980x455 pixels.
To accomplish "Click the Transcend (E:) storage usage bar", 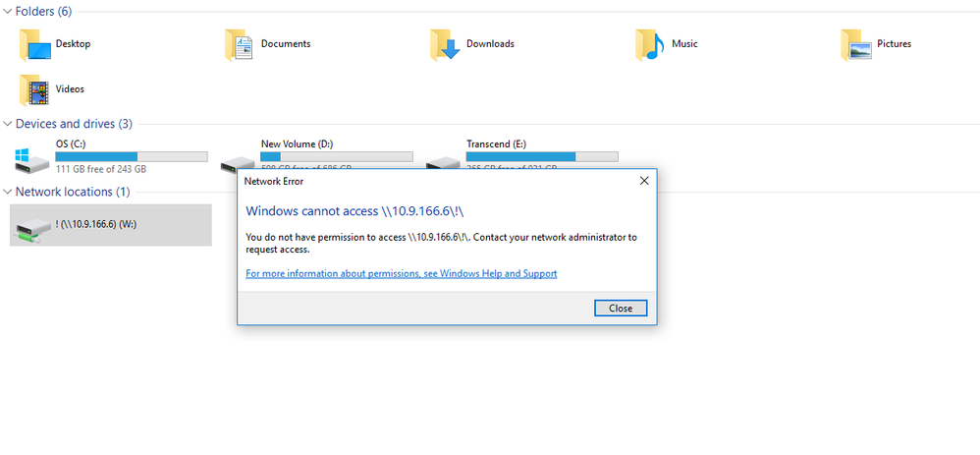I will coord(542,156).
